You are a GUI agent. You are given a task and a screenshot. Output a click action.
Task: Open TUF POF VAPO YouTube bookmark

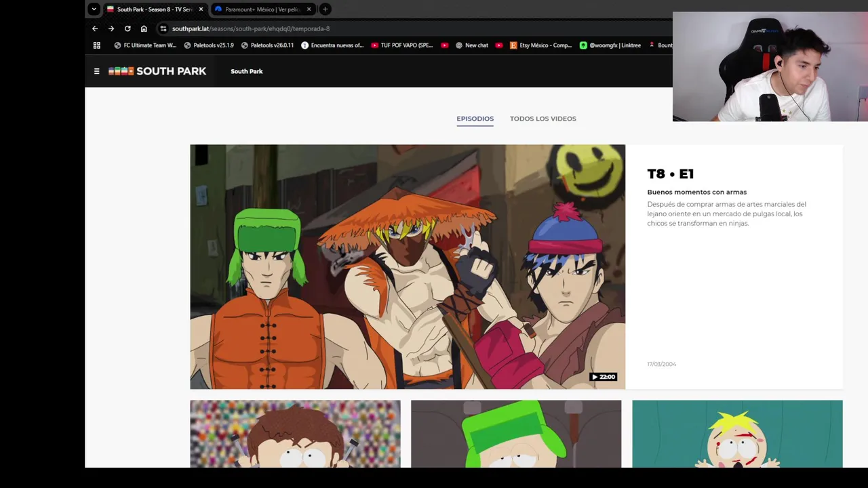[401, 45]
